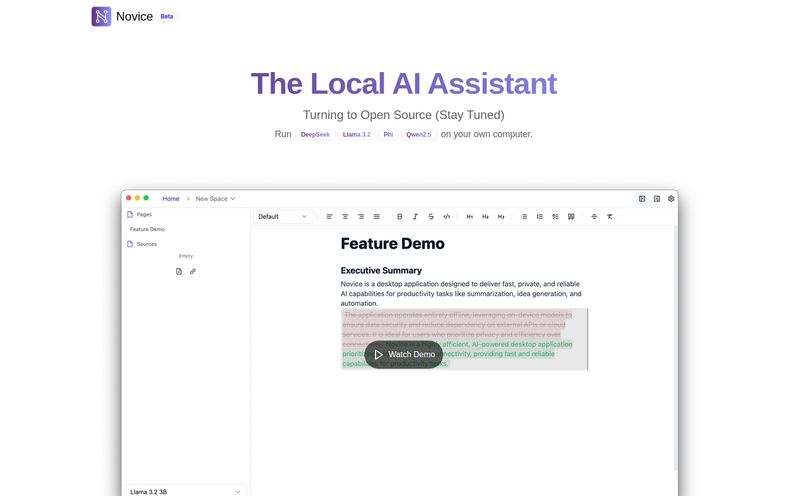Click the Sources label in sidebar

coord(147,244)
